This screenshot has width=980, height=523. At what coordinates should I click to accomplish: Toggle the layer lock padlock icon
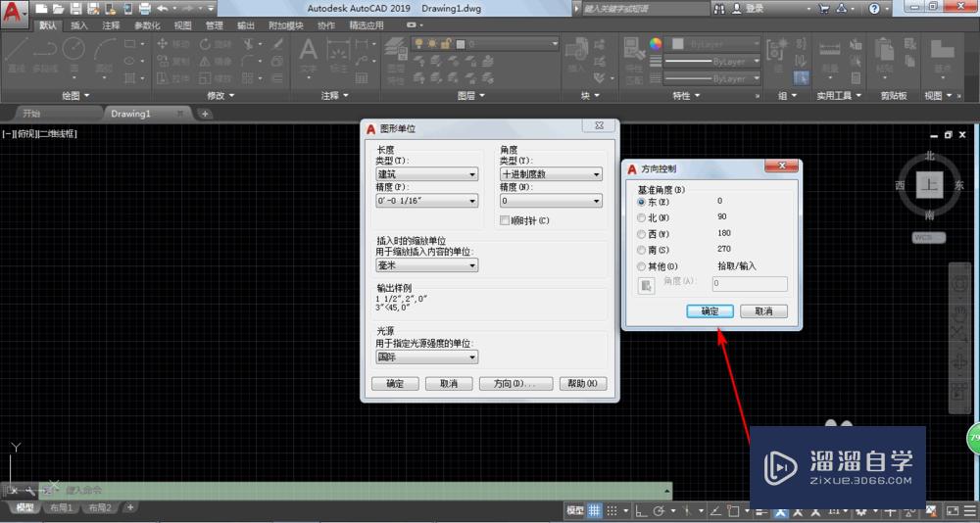click(x=446, y=44)
